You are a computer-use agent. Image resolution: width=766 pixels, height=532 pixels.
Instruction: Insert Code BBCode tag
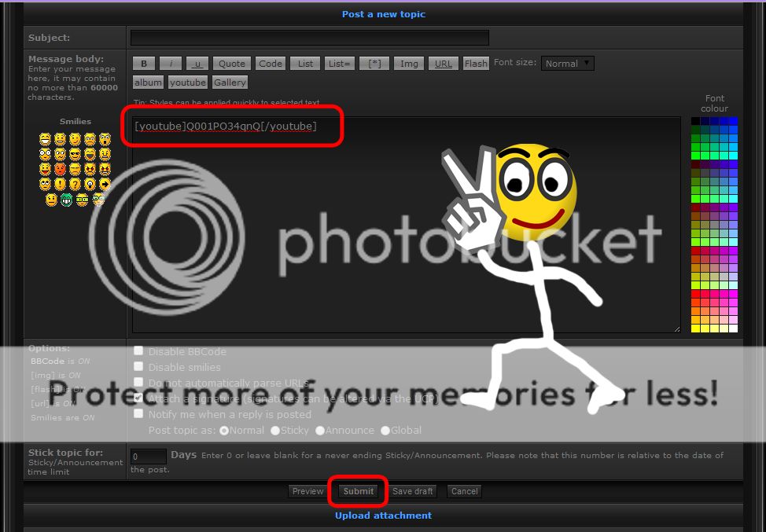point(271,64)
